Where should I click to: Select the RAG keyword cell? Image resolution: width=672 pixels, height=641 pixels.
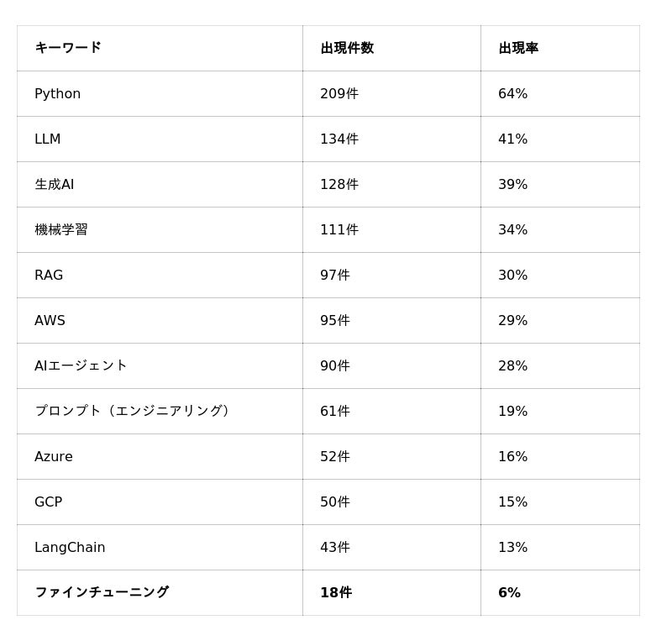(160, 275)
